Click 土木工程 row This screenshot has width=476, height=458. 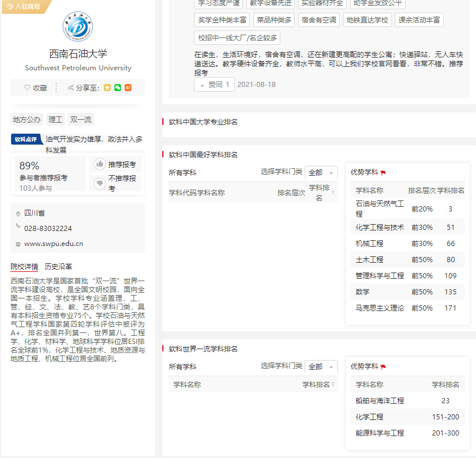click(408, 259)
